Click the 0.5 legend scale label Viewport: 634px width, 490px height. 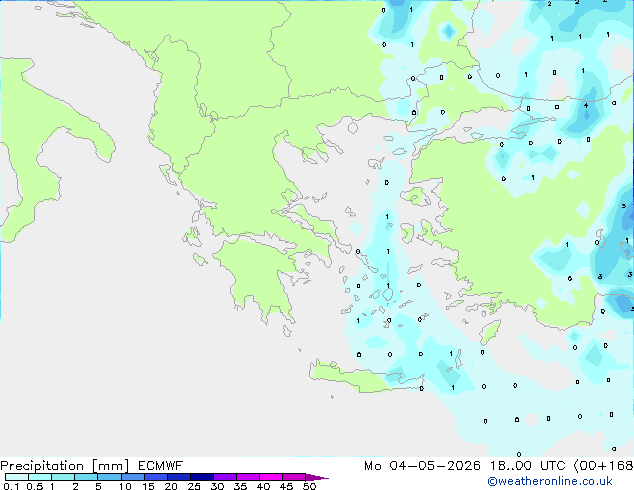pyautogui.click(x=35, y=486)
